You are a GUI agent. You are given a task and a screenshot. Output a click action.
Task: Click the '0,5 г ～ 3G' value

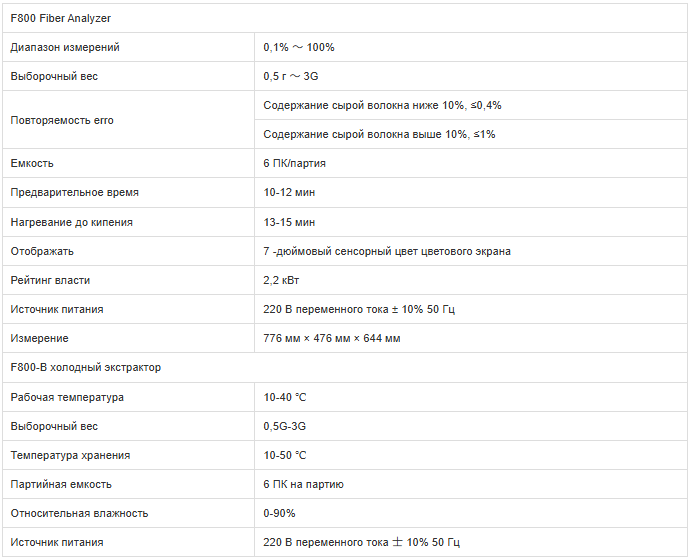291,76
